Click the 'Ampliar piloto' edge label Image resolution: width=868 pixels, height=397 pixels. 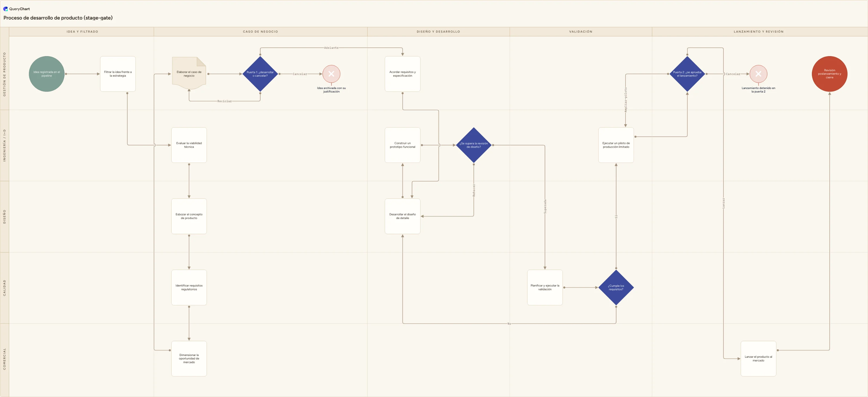coord(625,100)
